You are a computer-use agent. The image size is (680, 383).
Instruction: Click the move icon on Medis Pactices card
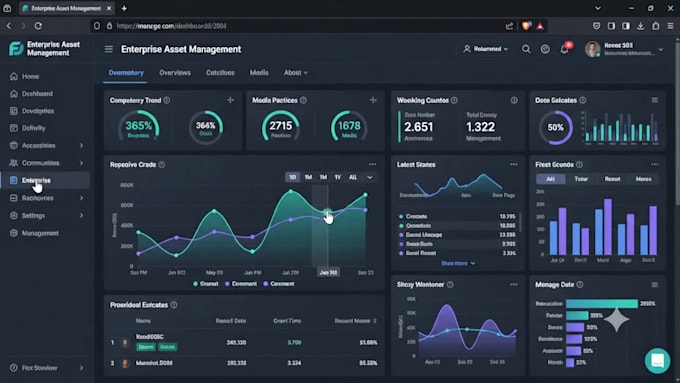point(373,100)
